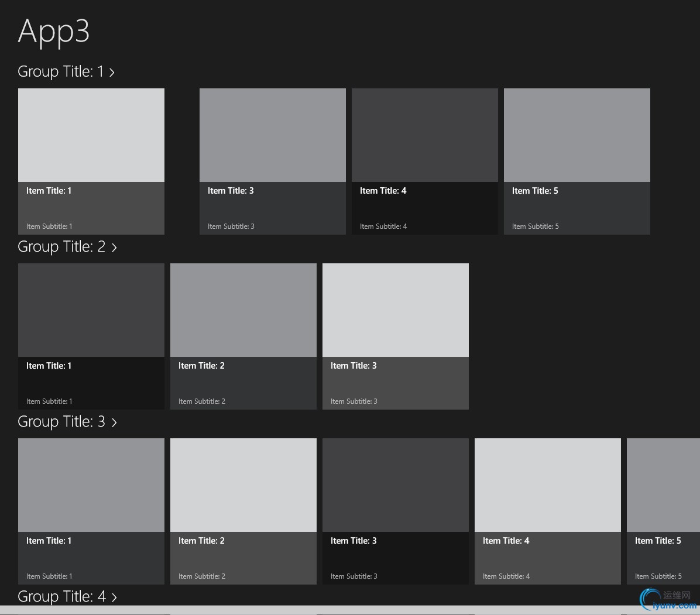Click Item Subtitle: 5 text in Group 1
The height and width of the screenshot is (615, 700).
pyautogui.click(x=536, y=226)
